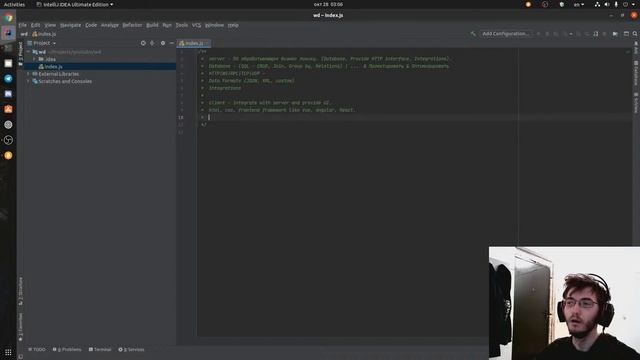640x360 pixels.
Task: Open the File menu
Action: (22, 25)
